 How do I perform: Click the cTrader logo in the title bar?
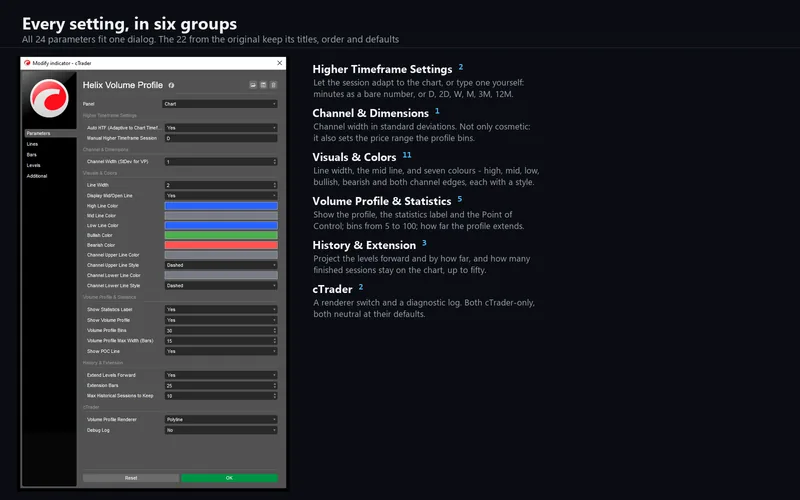(27, 63)
